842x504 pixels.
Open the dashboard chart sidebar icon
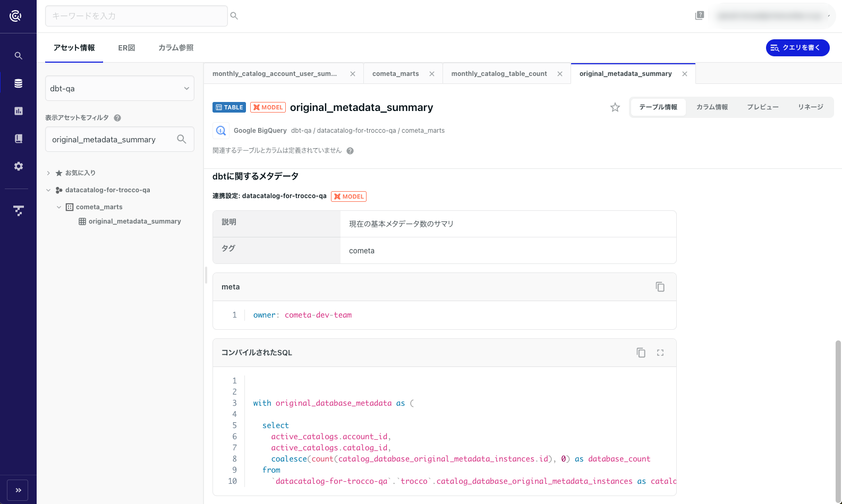pos(19,111)
